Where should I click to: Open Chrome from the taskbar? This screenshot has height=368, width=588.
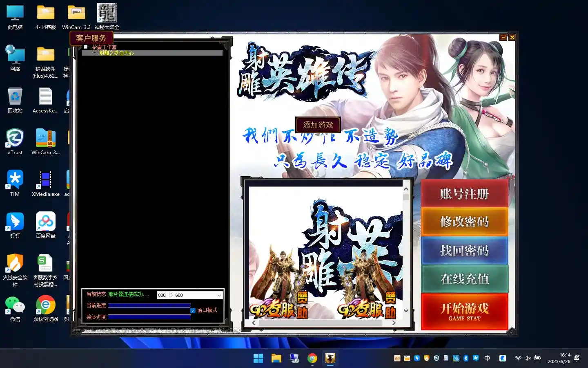pos(312,359)
